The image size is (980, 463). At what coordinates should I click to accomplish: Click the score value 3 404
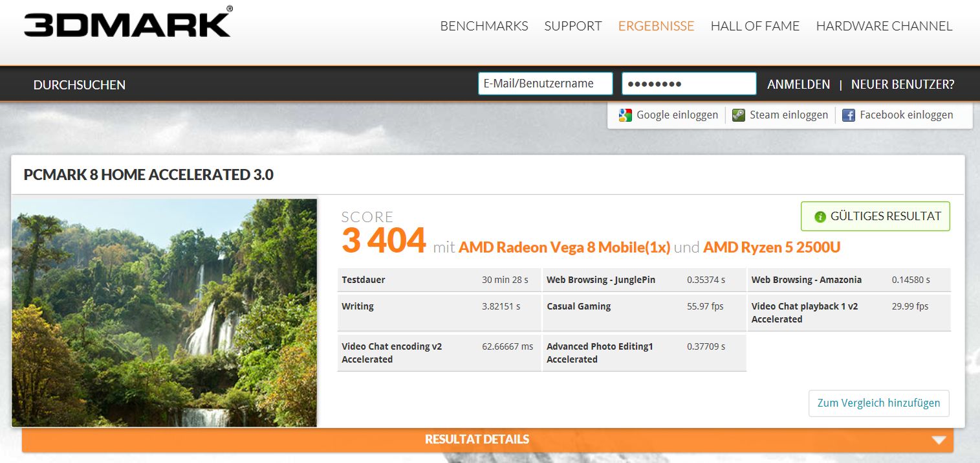click(384, 240)
